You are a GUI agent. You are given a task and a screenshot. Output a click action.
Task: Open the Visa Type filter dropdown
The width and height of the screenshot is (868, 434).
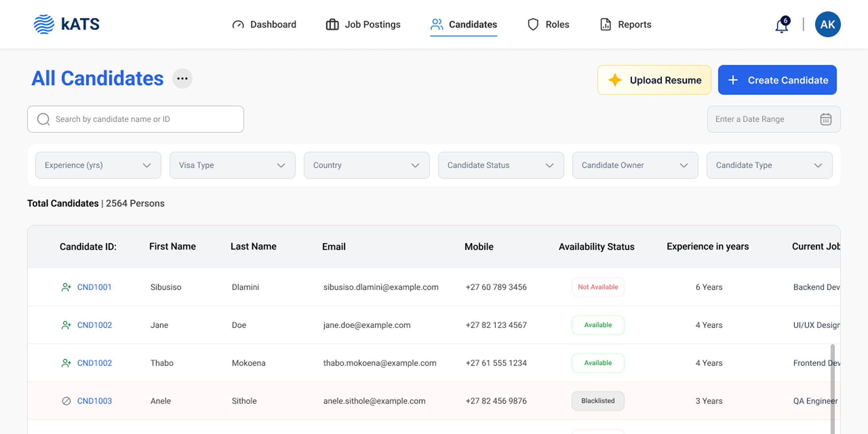coord(232,165)
